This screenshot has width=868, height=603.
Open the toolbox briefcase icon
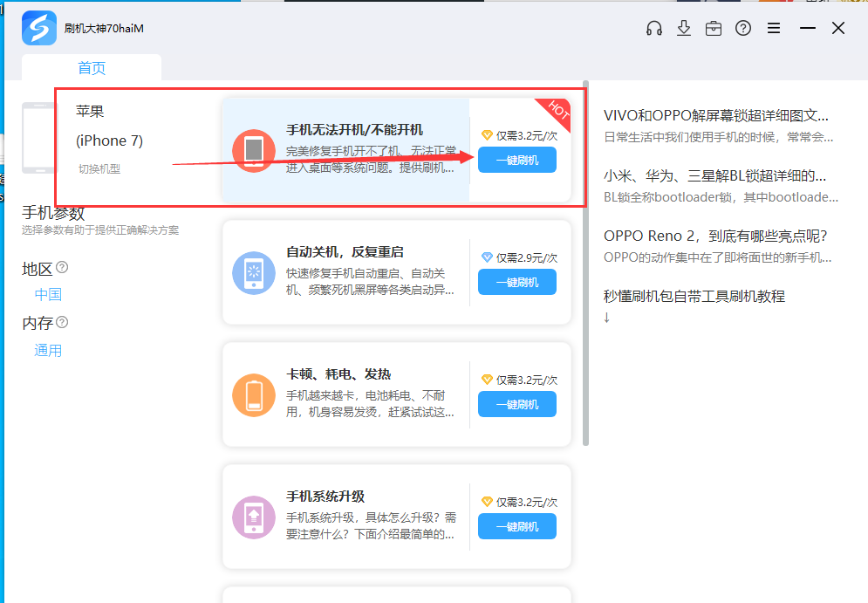[x=714, y=28]
